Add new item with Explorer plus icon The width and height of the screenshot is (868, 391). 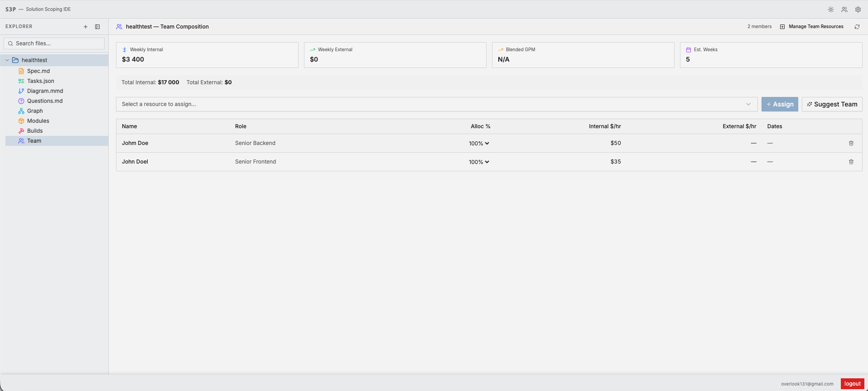86,27
